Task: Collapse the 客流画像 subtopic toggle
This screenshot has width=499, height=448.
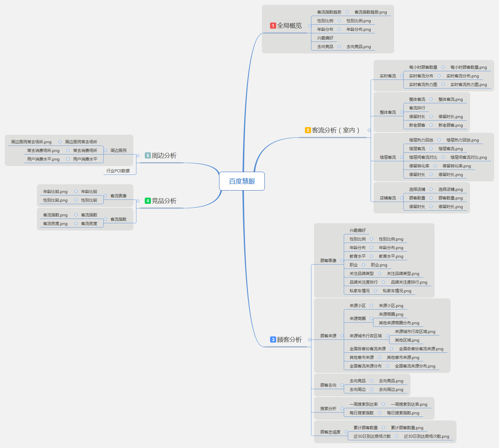Action: pyautogui.click(x=106, y=196)
